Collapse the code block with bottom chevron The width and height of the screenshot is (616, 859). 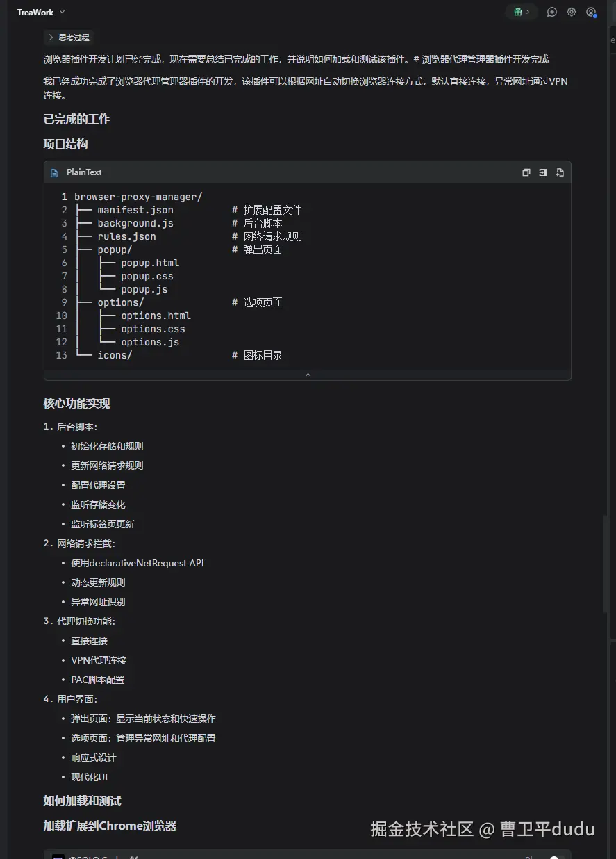coord(308,375)
